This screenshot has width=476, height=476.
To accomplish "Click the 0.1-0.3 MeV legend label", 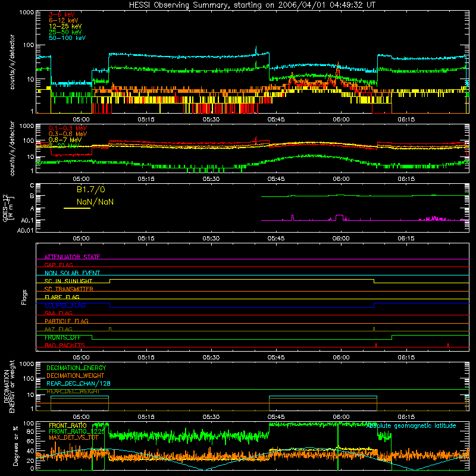I will (x=68, y=128).
